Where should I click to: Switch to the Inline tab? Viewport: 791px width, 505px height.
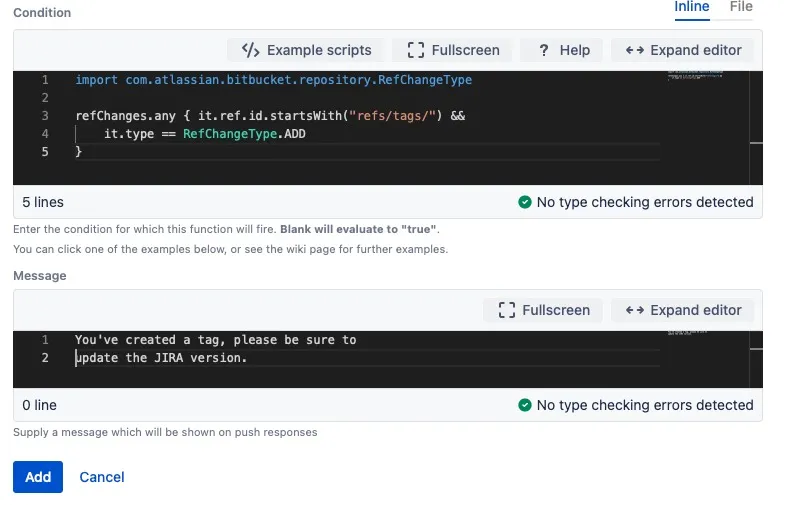pyautogui.click(x=692, y=7)
